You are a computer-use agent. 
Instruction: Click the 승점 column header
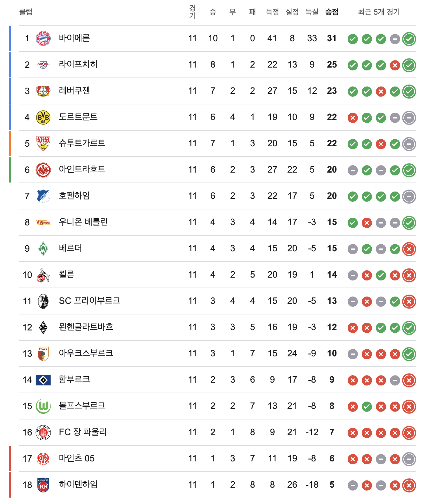coord(332,12)
